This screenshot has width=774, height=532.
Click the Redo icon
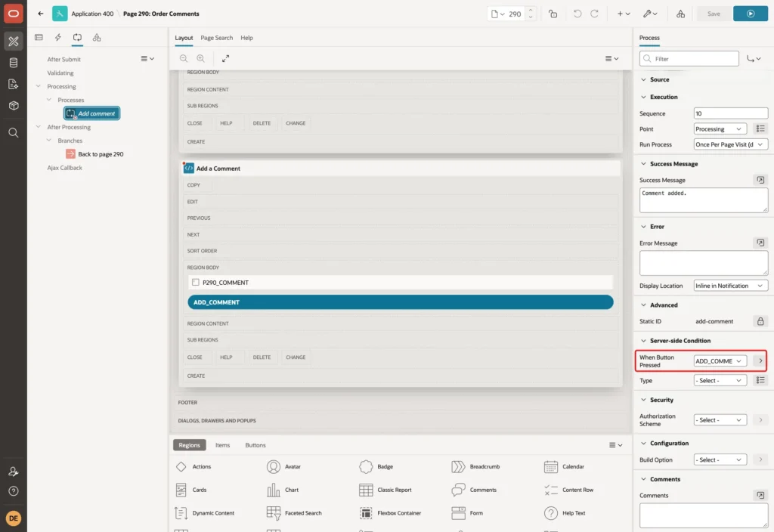(594, 14)
